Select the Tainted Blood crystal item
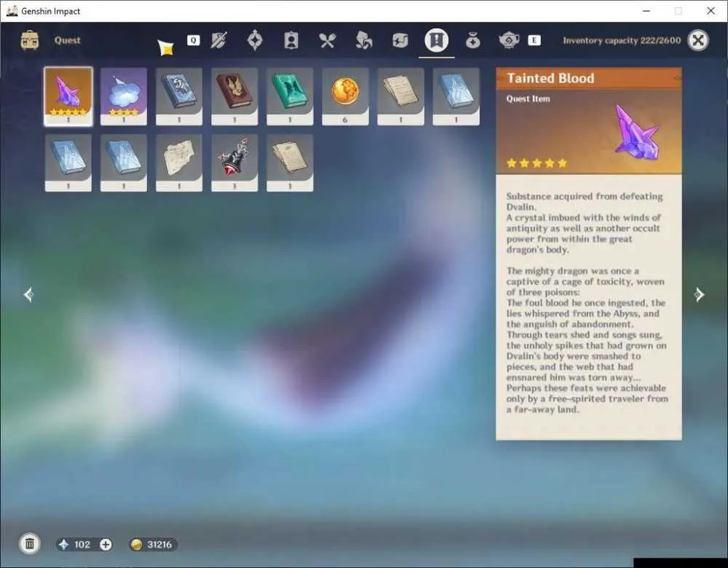This screenshot has height=568, width=728. click(x=68, y=97)
